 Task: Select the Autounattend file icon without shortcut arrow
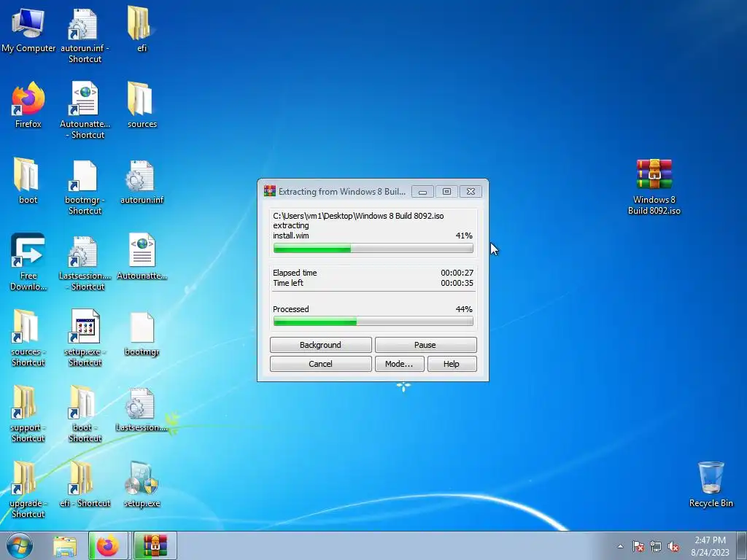pyautogui.click(x=142, y=257)
